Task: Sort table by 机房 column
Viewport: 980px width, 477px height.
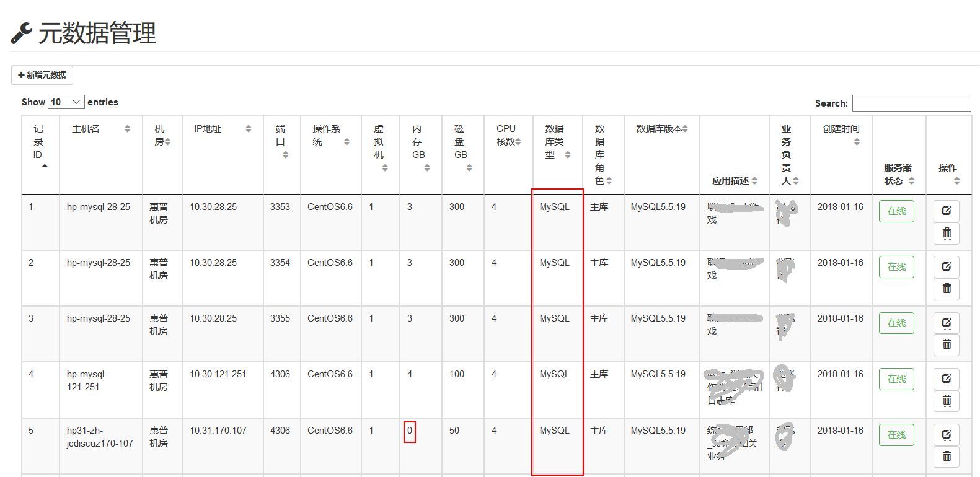Action: click(162, 154)
